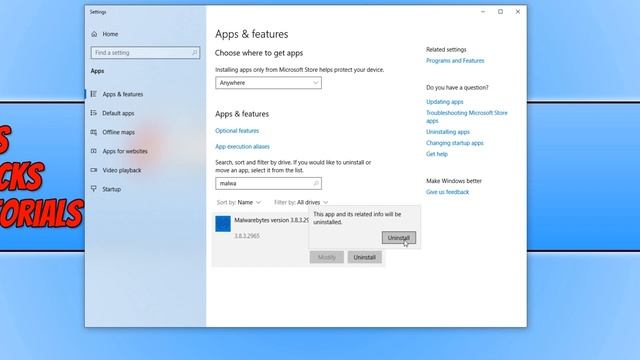
Task: Open the Anywhere app source dropdown
Action: click(268, 83)
